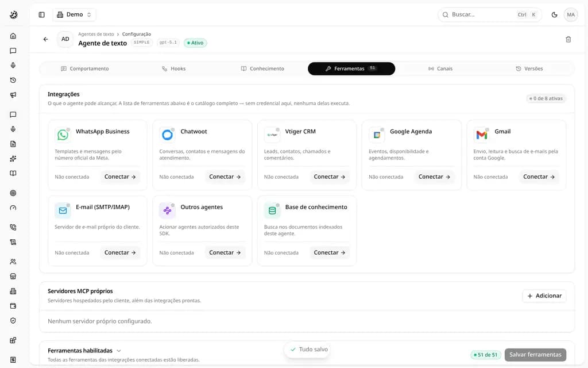Click the Salvar ferramentas button

[535, 354]
